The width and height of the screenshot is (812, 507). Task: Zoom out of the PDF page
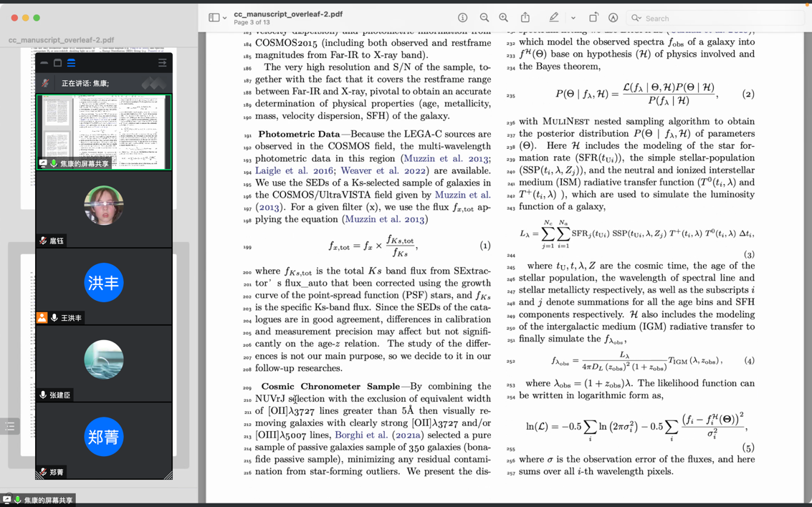(x=484, y=18)
